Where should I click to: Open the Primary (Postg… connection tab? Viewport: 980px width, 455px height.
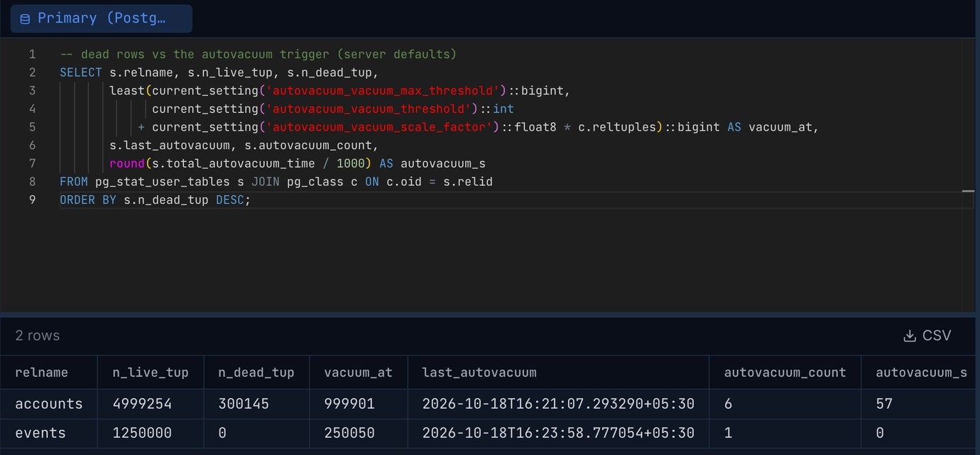[101, 18]
